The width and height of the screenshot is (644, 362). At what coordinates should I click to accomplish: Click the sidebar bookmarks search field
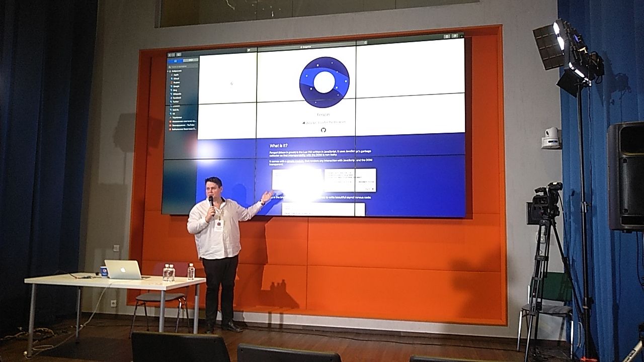(183, 67)
